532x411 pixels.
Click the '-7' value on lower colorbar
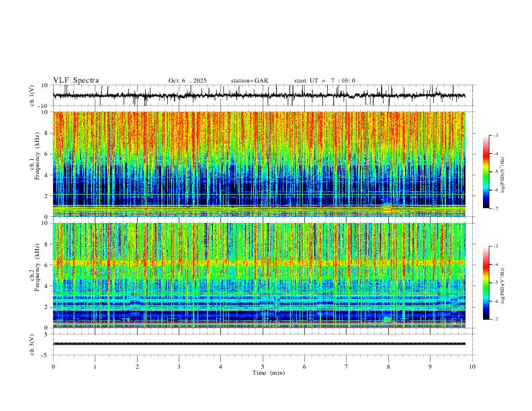[x=495, y=320]
